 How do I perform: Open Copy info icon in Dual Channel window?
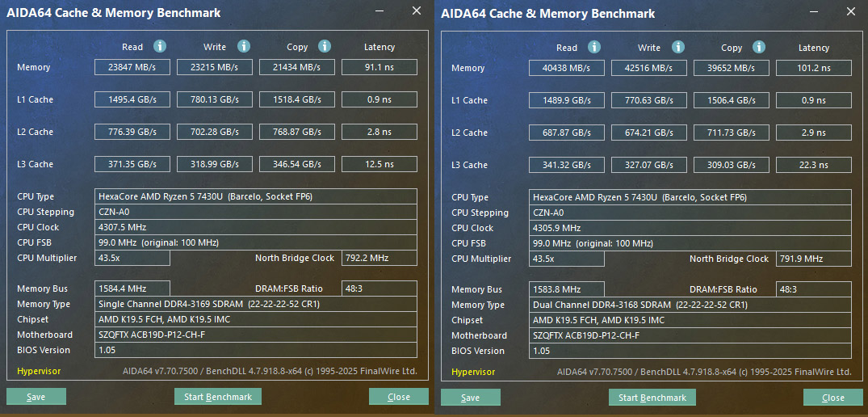coord(759,48)
